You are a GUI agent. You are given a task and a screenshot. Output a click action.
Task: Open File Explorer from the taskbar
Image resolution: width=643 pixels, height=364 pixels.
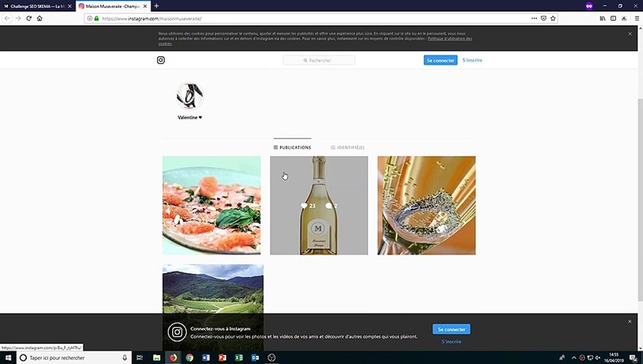point(157,357)
